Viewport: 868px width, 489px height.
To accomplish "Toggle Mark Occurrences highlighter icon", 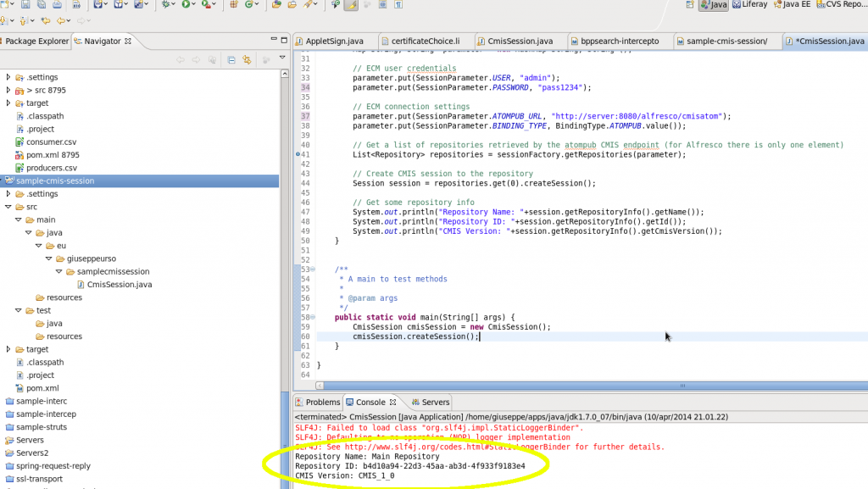I will click(349, 6).
